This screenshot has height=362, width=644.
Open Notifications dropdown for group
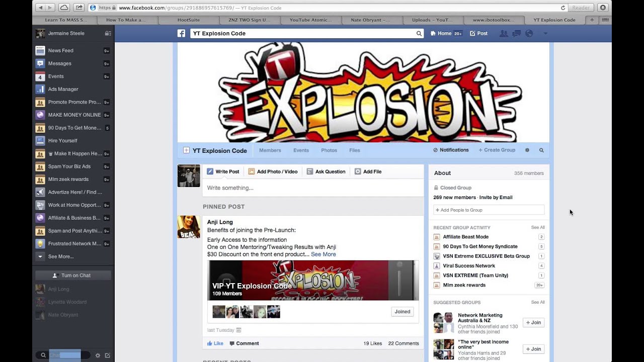coord(451,150)
